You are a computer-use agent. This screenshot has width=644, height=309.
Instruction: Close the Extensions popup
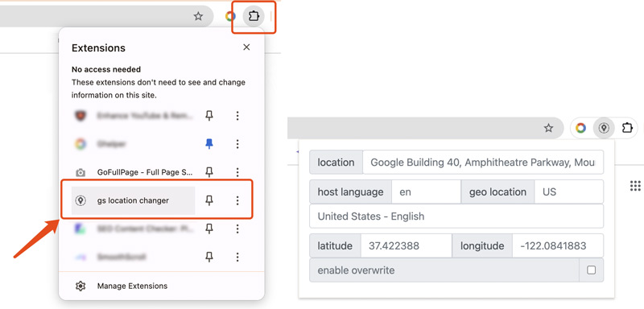(x=246, y=47)
